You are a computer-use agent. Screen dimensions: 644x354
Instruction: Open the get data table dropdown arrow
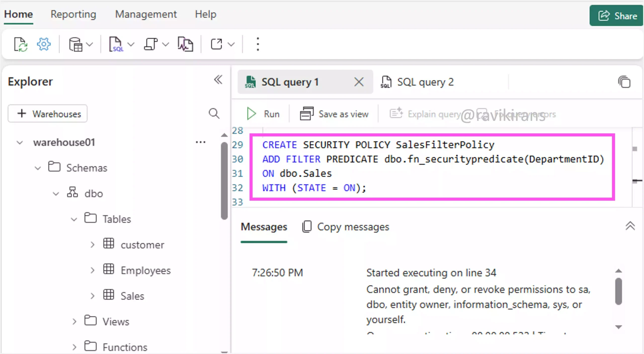90,45
